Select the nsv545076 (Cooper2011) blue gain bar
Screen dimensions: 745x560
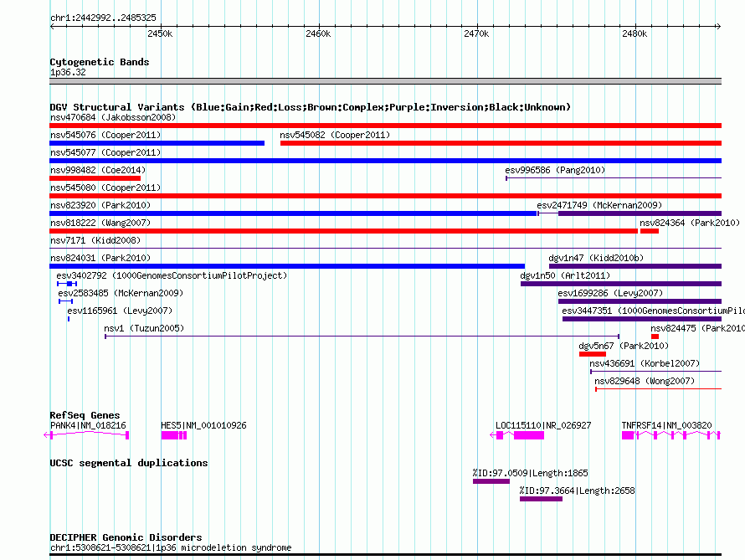pyautogui.click(x=157, y=143)
